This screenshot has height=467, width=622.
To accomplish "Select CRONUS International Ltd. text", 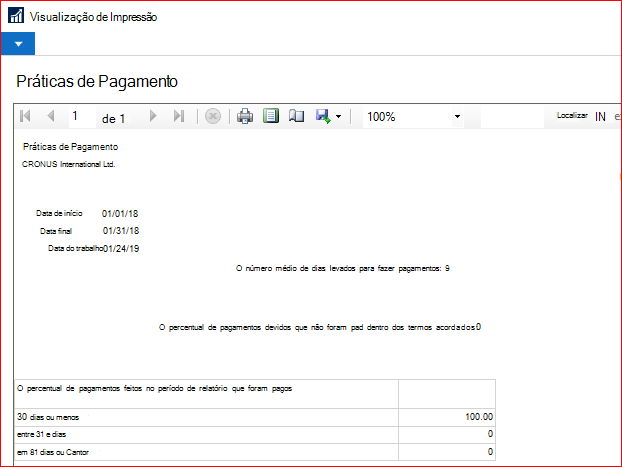I will tap(69, 164).
